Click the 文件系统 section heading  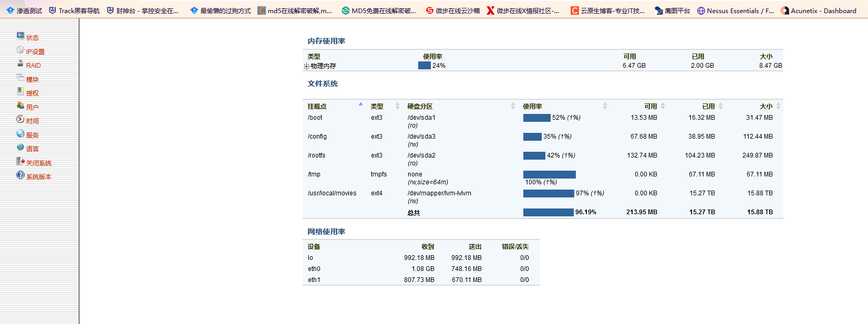323,83
